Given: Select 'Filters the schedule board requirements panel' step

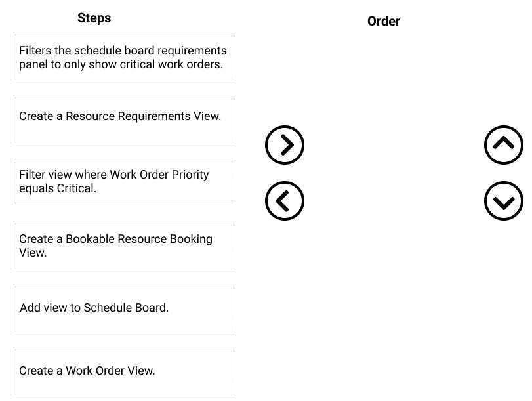Looking at the screenshot, I should click(x=125, y=57).
